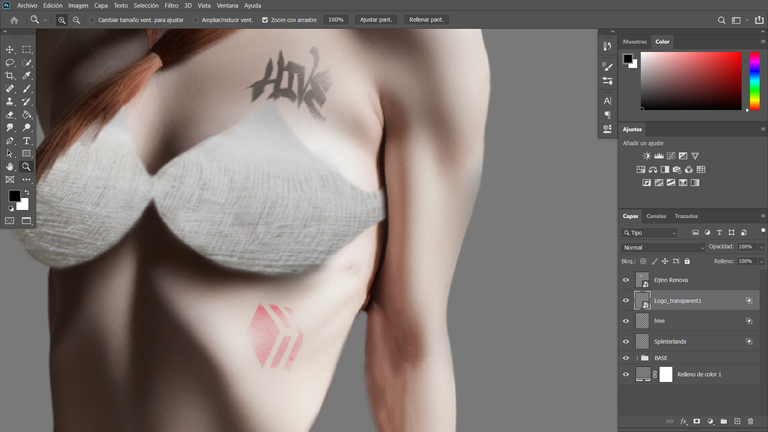This screenshot has width=768, height=432.
Task: Click the toolbox foreground black color swatch
Action: pos(14,196)
